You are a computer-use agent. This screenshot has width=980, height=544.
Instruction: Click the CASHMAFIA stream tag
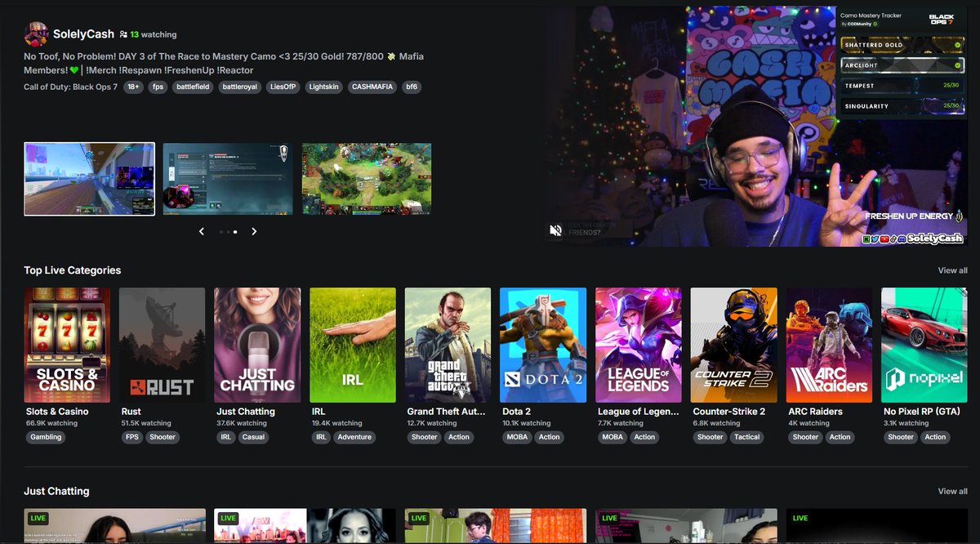[372, 87]
